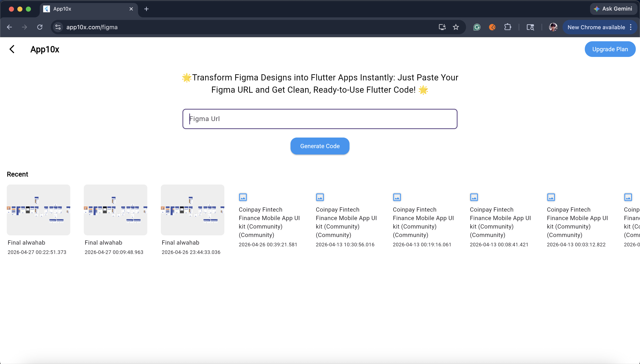Viewport: 640px width, 364px height.
Task: Reload the app10x.com page
Action: pos(40,27)
